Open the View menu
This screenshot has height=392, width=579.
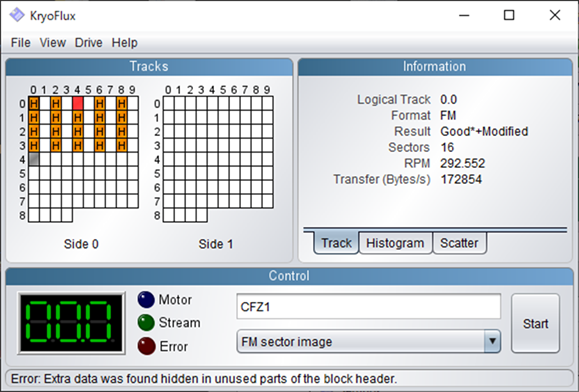pos(52,42)
